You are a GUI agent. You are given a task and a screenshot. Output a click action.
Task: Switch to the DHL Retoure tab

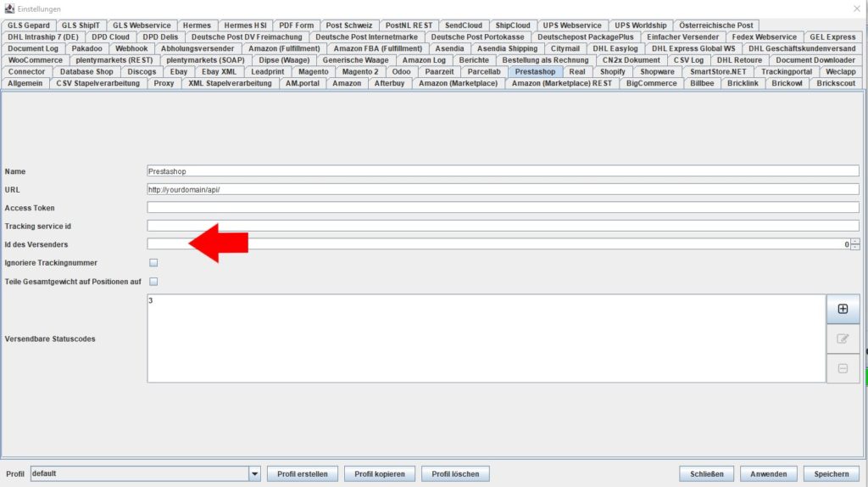click(739, 60)
